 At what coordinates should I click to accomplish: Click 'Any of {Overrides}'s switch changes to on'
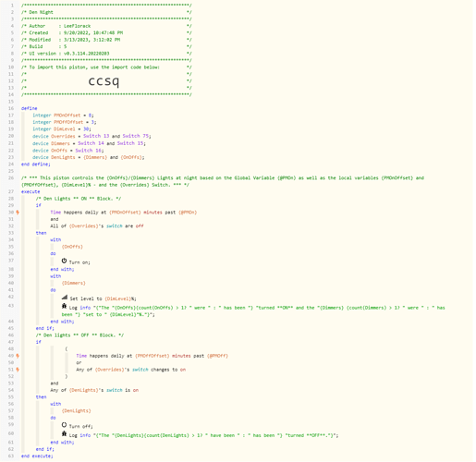click(131, 370)
